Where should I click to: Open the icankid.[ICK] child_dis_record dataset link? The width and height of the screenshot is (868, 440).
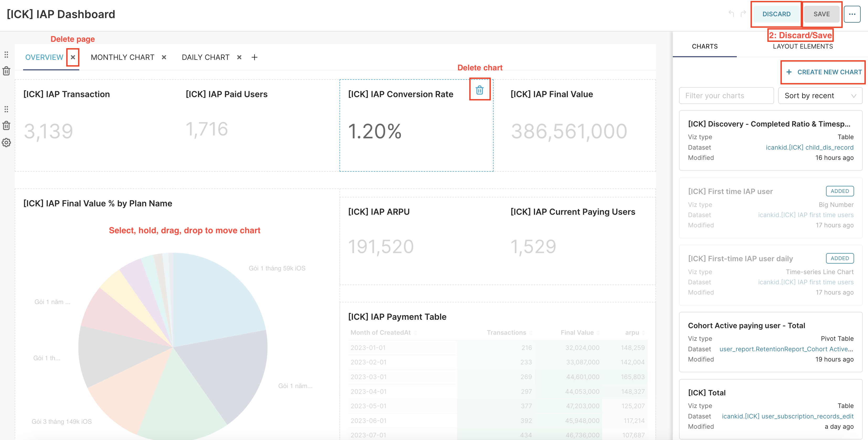809,147
